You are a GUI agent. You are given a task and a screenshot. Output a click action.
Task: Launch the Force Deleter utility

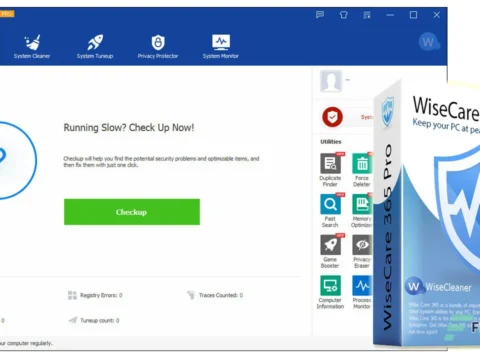click(x=362, y=170)
